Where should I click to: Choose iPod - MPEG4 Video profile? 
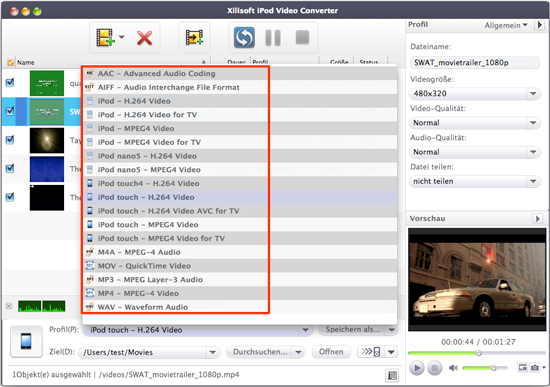(240, 128)
